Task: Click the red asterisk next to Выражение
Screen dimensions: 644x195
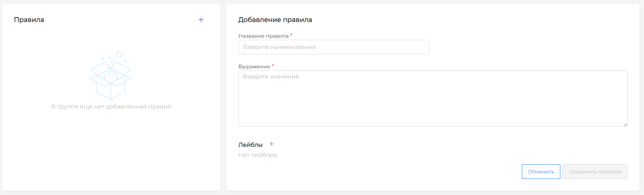Action: tap(273, 66)
